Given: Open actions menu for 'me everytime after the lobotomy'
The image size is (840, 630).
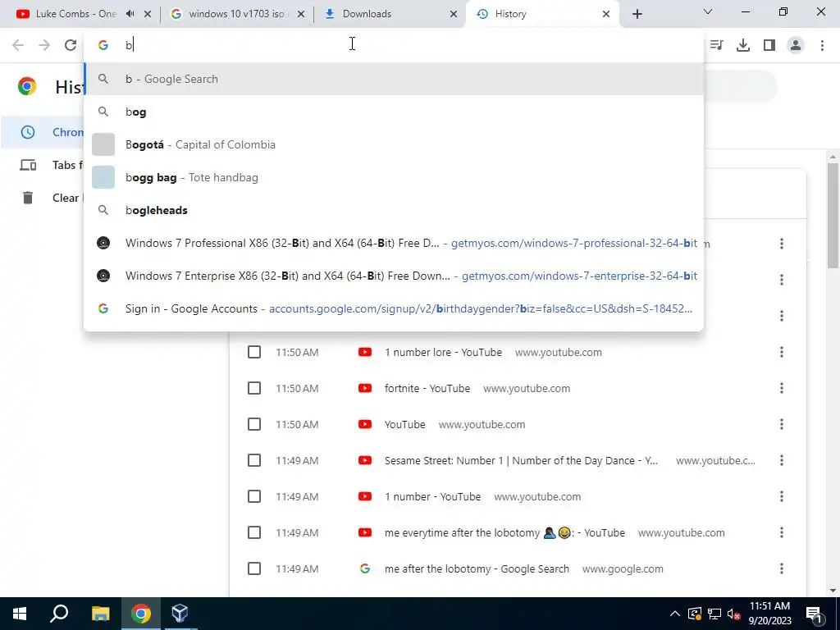Looking at the screenshot, I should (x=782, y=532).
